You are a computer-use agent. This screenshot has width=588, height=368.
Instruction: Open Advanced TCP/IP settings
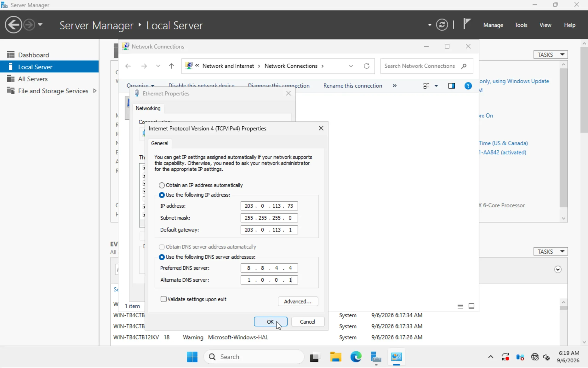click(298, 302)
